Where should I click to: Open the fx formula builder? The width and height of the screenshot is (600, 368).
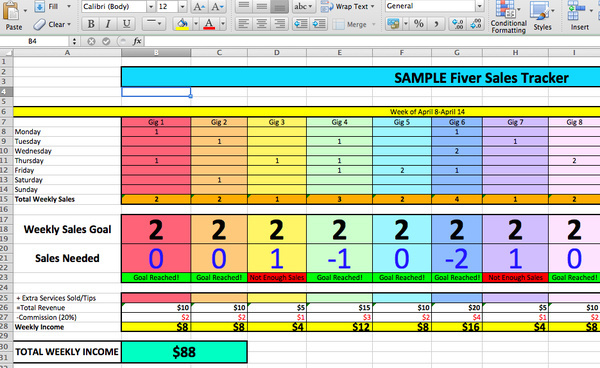pos(137,41)
